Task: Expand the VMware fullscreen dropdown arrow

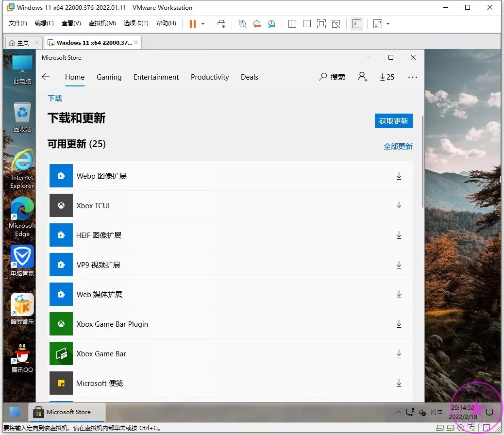Action: pos(388,23)
